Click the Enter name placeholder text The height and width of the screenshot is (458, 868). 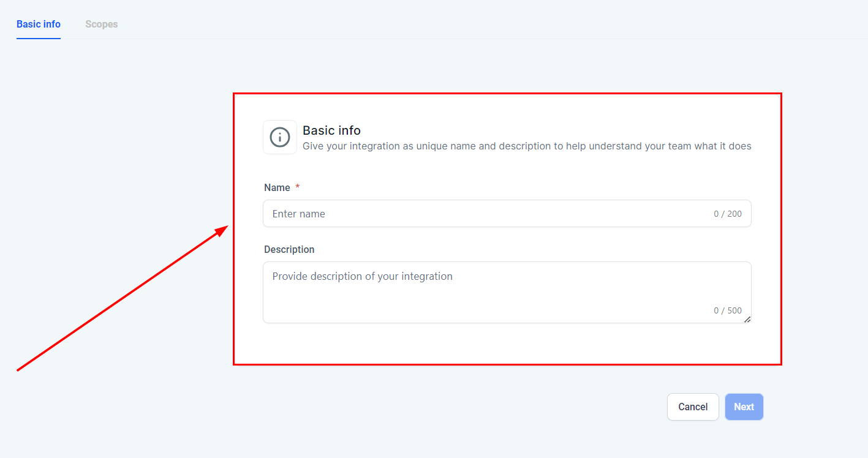click(299, 214)
